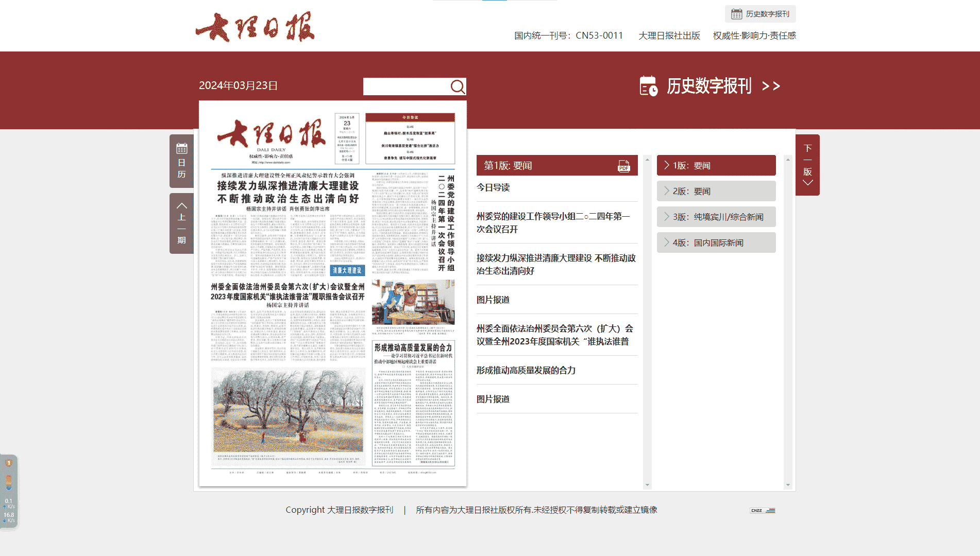Click the >> arrows after 历史数字报刊

[x=771, y=86]
